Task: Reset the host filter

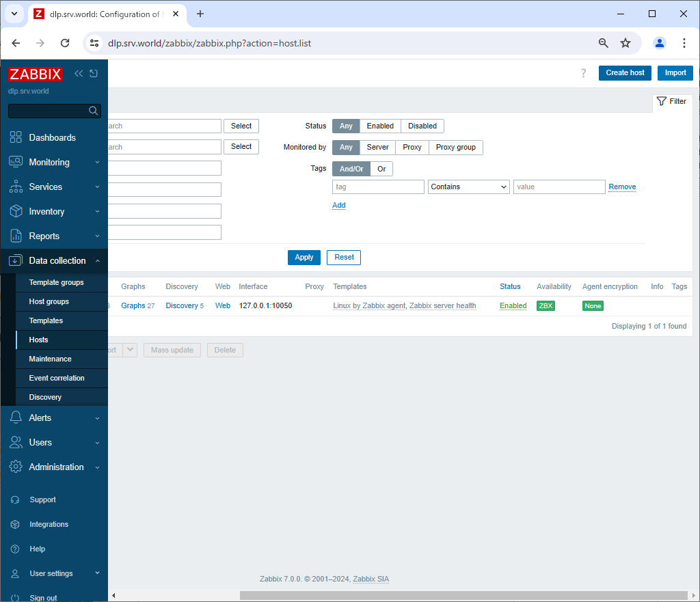Action: tap(344, 258)
